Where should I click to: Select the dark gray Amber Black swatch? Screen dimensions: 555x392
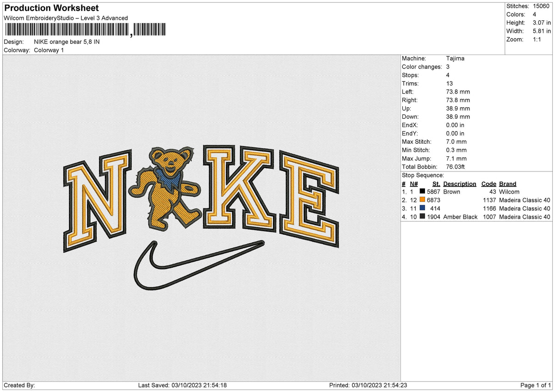(422, 217)
